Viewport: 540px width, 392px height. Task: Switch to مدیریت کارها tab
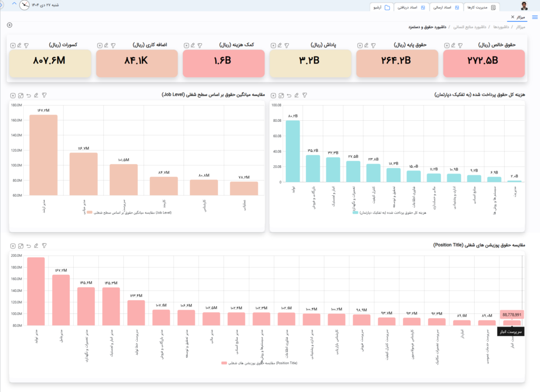click(481, 7)
